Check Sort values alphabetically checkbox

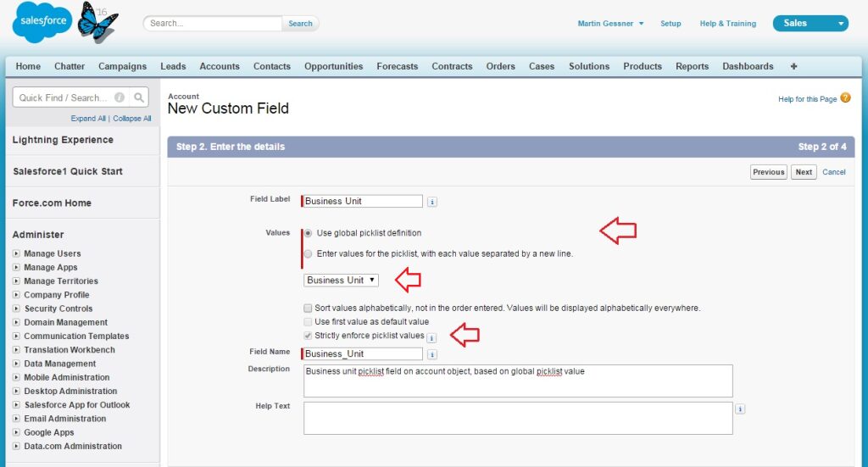tap(308, 309)
